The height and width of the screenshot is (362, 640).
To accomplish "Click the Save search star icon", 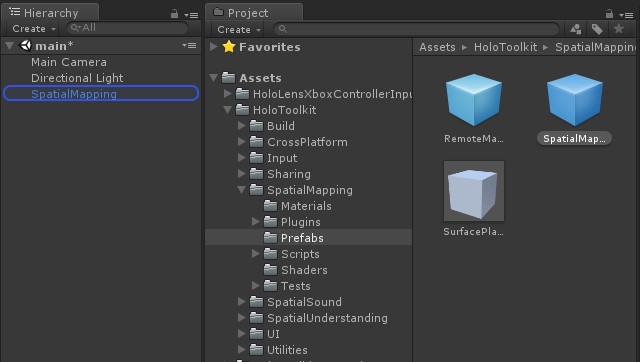I will (618, 29).
